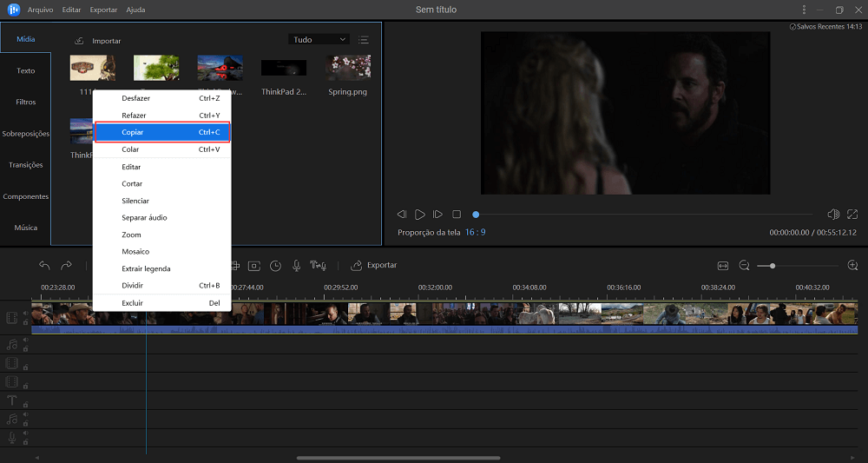Image resolution: width=868 pixels, height=463 pixels.
Task: Lock the voiceover microphone track
Action: coord(25,442)
